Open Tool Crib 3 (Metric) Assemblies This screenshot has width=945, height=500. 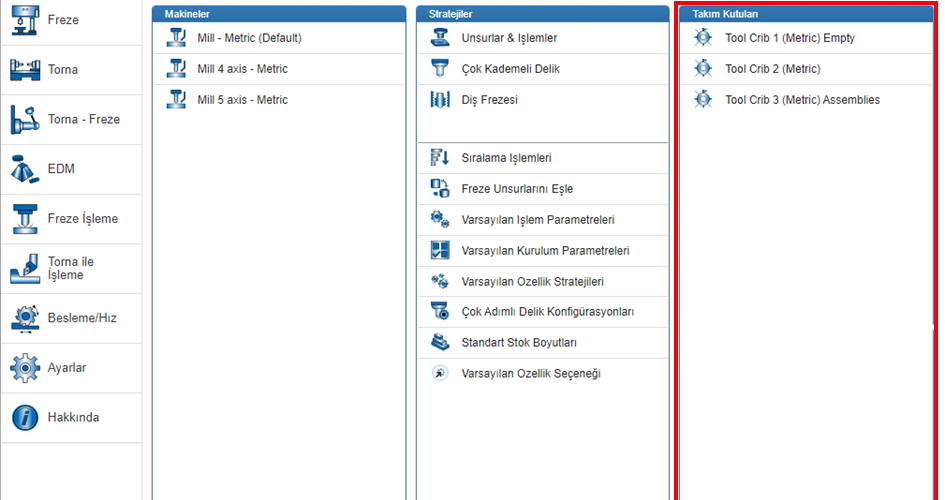pyautogui.click(x=802, y=100)
